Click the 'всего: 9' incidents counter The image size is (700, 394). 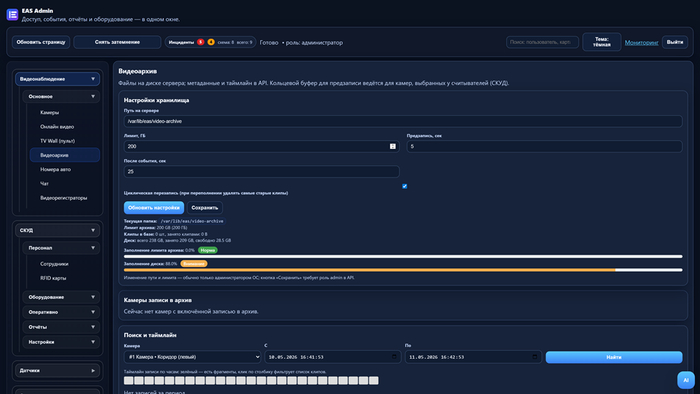(245, 42)
